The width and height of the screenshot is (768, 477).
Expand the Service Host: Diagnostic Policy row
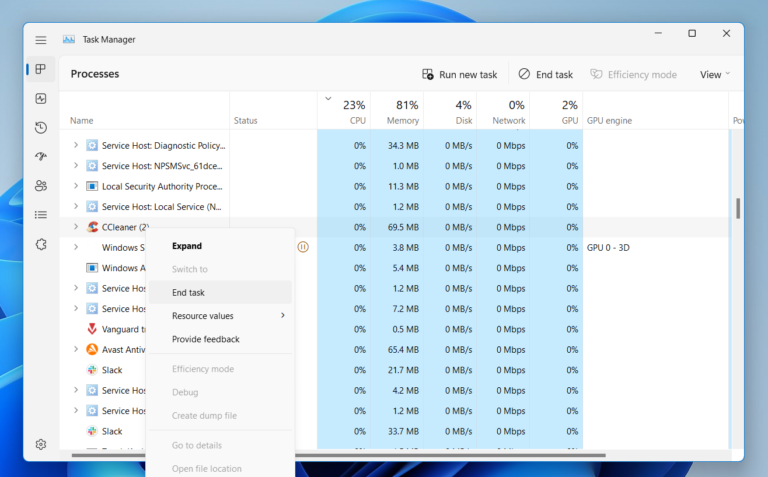click(x=76, y=145)
